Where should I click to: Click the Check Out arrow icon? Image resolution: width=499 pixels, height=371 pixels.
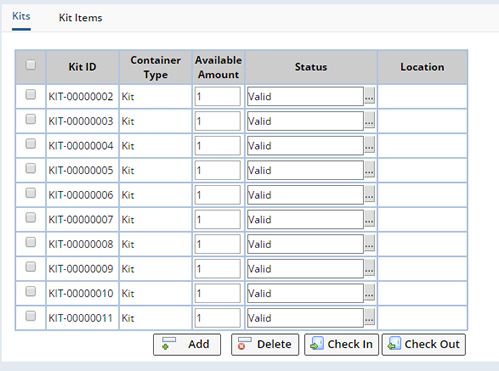pyautogui.click(x=394, y=343)
